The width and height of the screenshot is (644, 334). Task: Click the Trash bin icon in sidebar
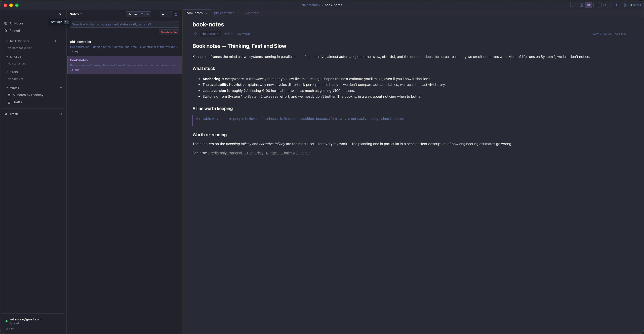pyautogui.click(x=6, y=114)
